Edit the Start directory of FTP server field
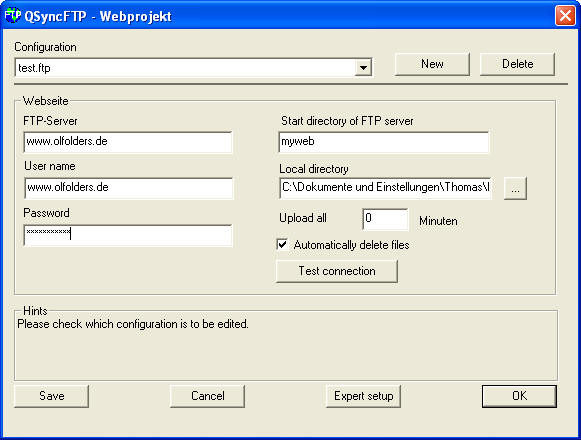581x440 pixels. pyautogui.click(x=384, y=142)
